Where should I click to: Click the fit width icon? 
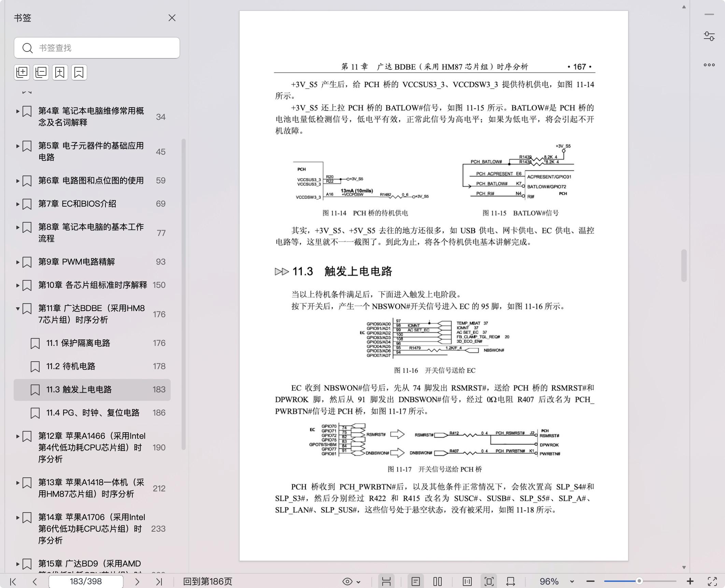pyautogui.click(x=511, y=582)
